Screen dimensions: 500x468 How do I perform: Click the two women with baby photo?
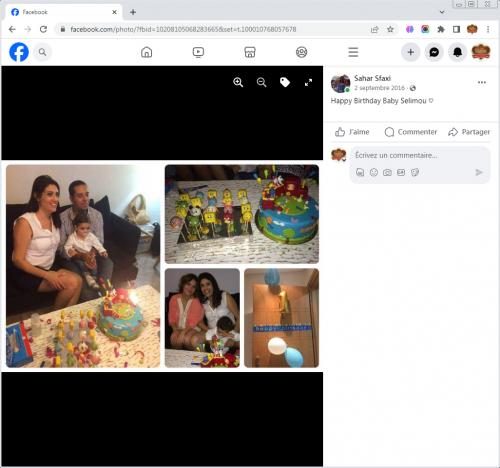[x=202, y=318]
